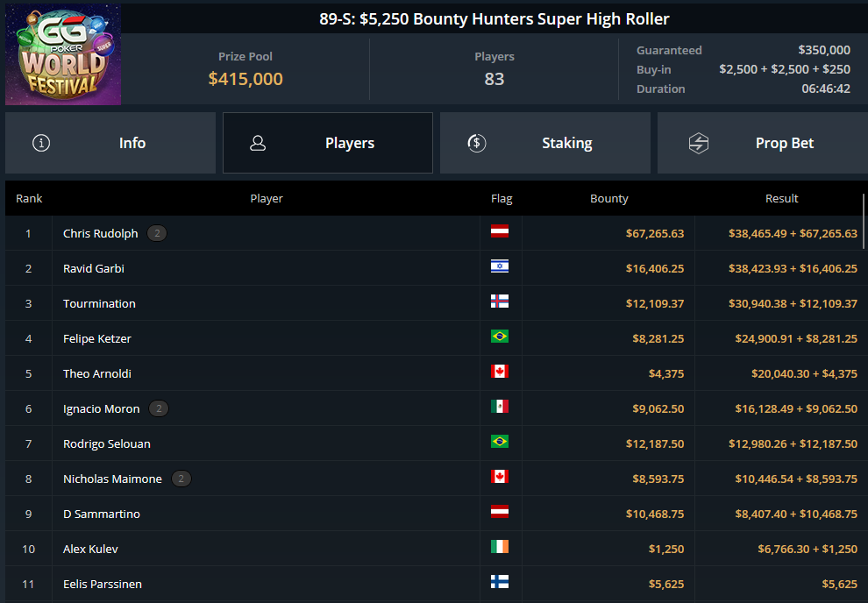Click the $415,000 prize pool value
868x603 pixels.
[245, 79]
